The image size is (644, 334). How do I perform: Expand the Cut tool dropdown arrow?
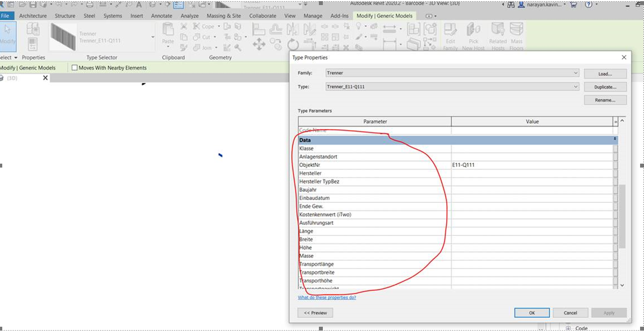click(214, 38)
